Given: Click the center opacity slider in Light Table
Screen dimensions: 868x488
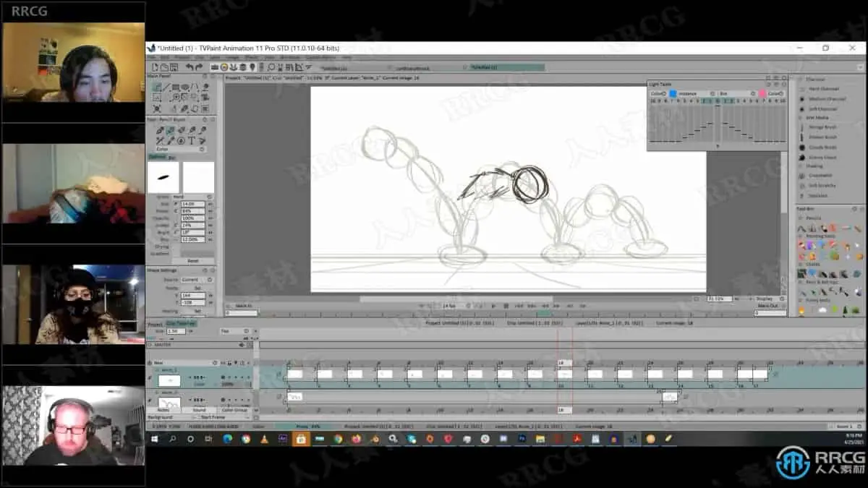Looking at the screenshot, I should [718, 123].
